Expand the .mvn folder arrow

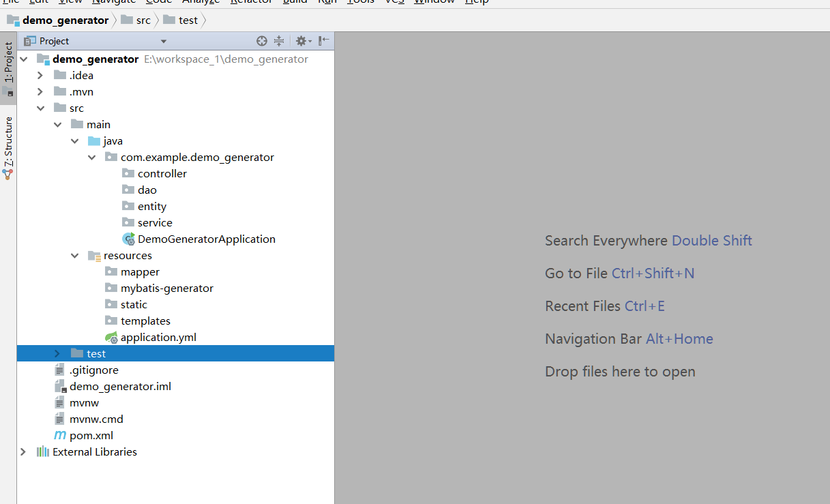[41, 91]
